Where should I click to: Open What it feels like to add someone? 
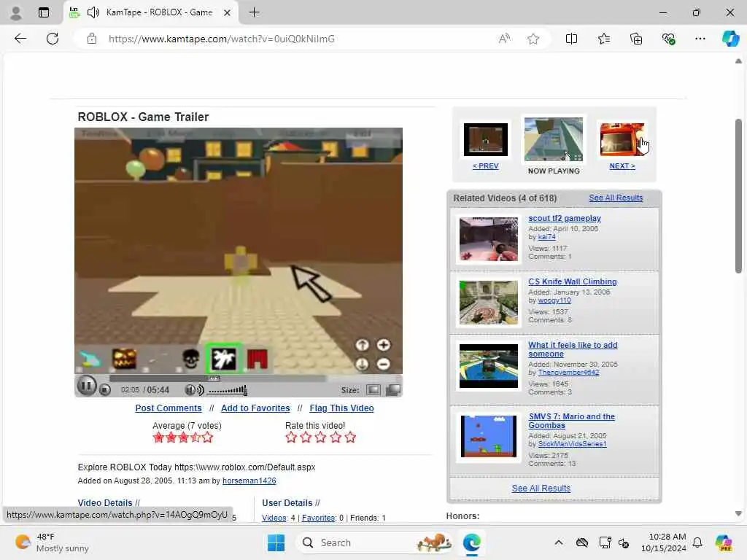click(x=573, y=349)
